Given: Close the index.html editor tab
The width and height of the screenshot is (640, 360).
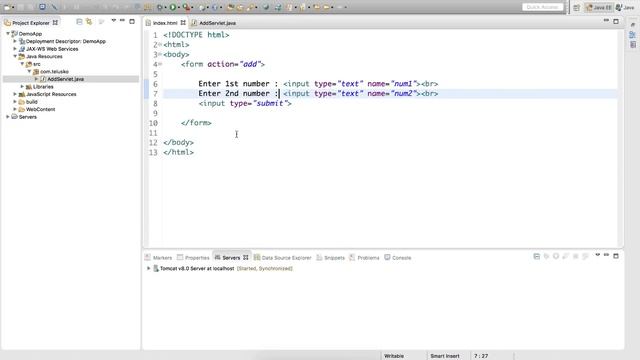Looking at the screenshot, I should pyautogui.click(x=183, y=23).
